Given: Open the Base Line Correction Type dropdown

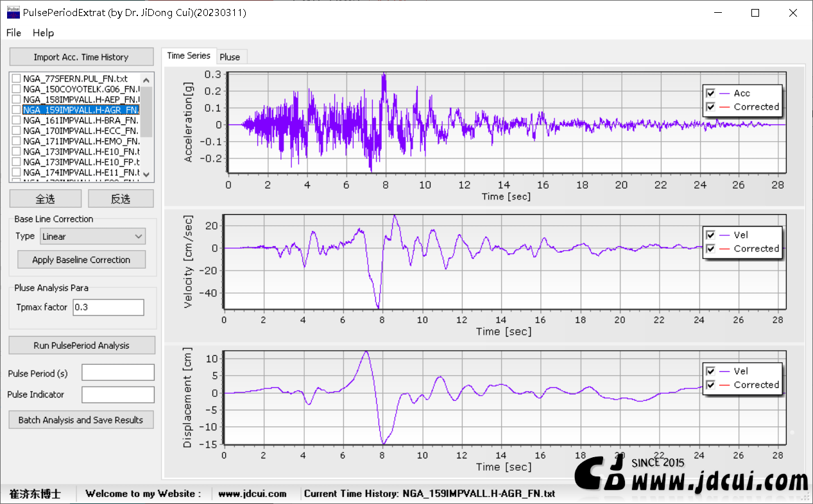Looking at the screenshot, I should pos(93,237).
